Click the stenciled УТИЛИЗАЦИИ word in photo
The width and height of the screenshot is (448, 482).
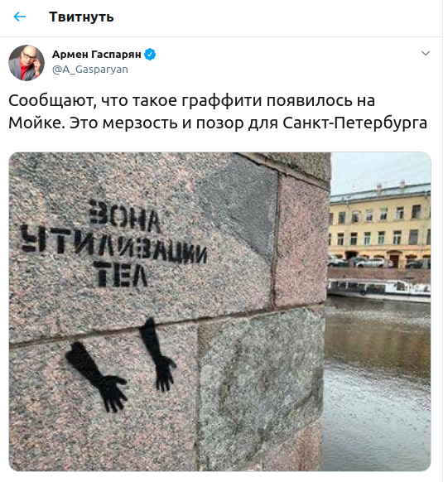coord(113,244)
